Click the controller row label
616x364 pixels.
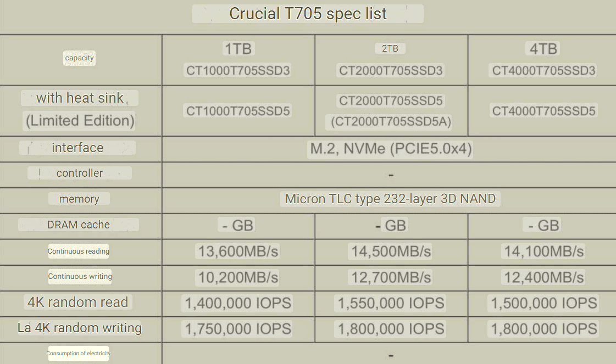click(80, 173)
